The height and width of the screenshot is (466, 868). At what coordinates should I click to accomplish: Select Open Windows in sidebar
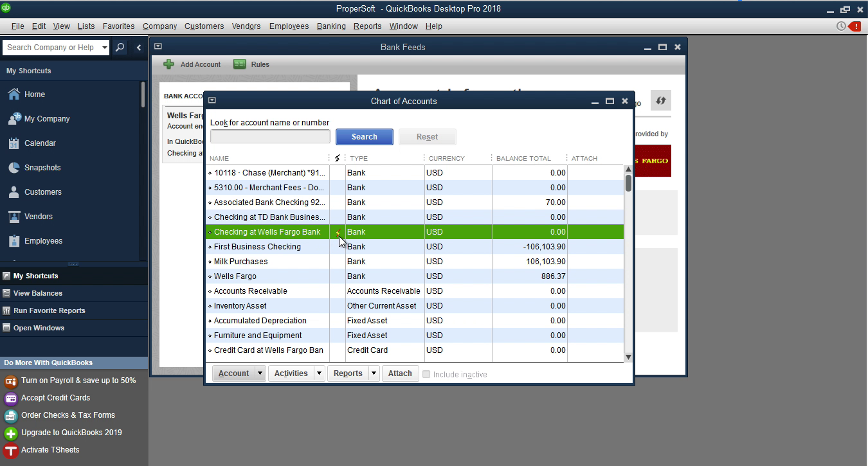pyautogui.click(x=74, y=328)
